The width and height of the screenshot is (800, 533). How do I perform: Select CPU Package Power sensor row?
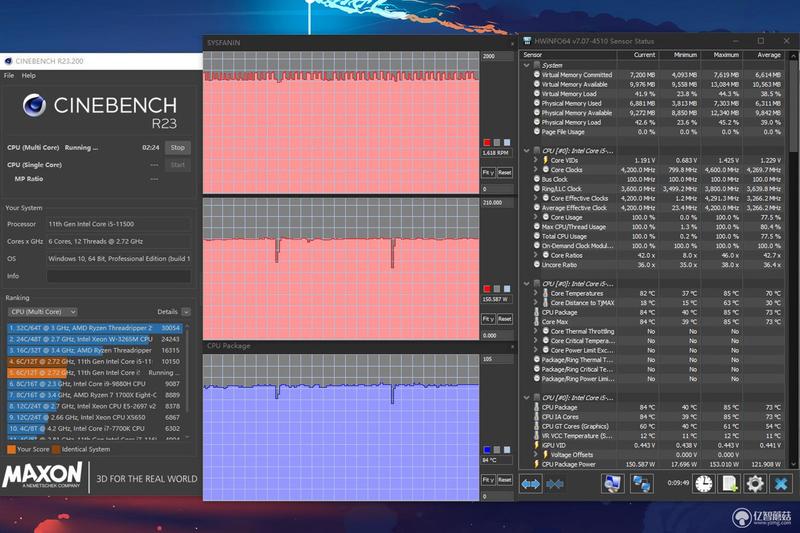coord(653,465)
